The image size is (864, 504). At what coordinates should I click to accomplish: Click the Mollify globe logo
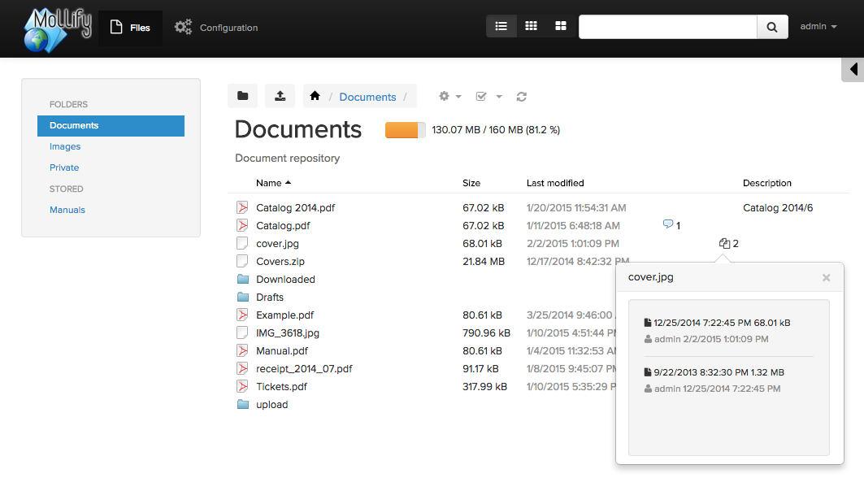click(x=58, y=30)
